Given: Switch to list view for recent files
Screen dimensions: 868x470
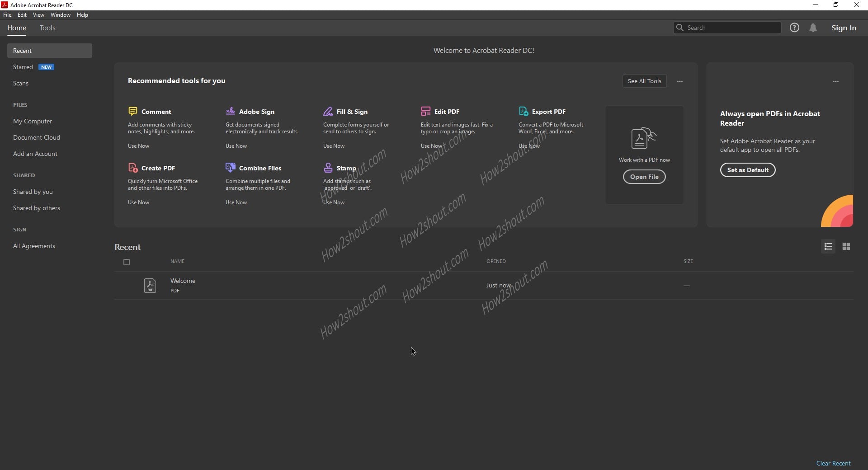Looking at the screenshot, I should [828, 246].
